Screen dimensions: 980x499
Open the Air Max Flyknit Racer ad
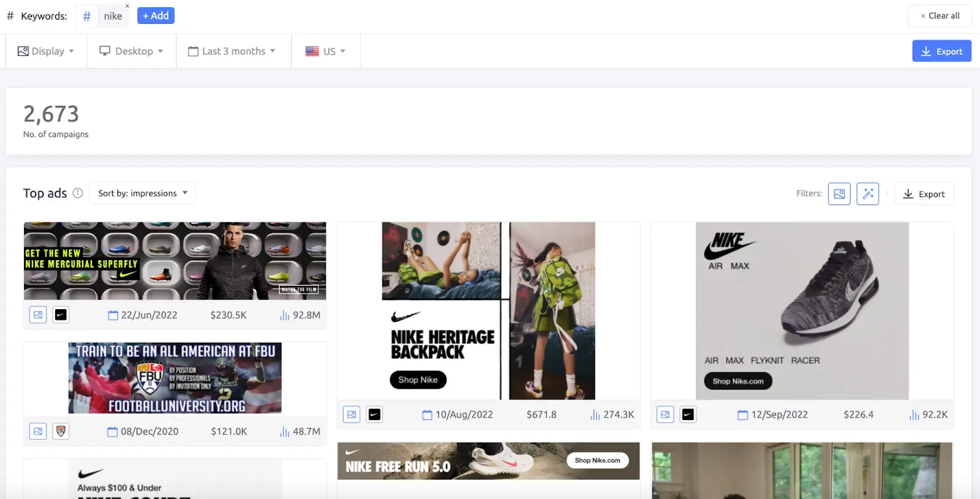(802, 311)
